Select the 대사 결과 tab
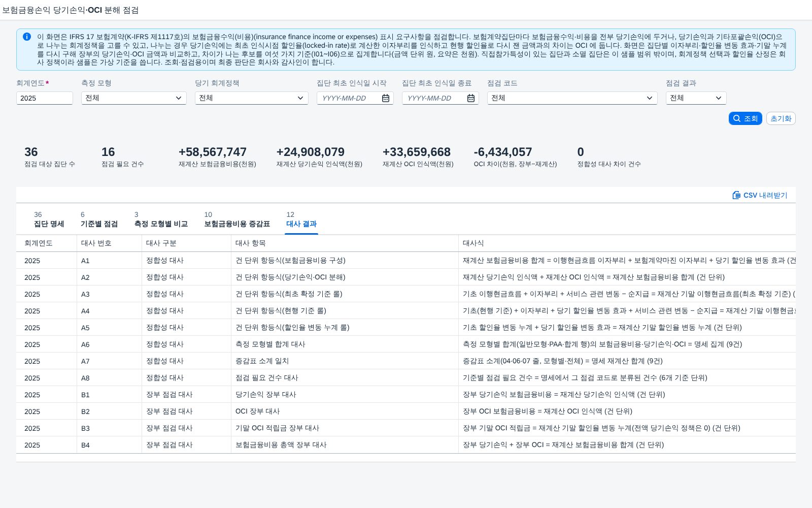This screenshot has width=812, height=508. [301, 219]
